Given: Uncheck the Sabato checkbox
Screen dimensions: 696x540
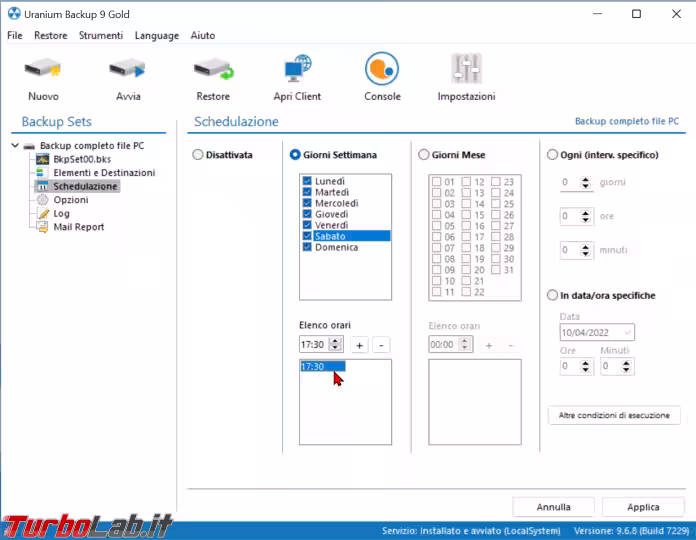Looking at the screenshot, I should click(x=307, y=236).
